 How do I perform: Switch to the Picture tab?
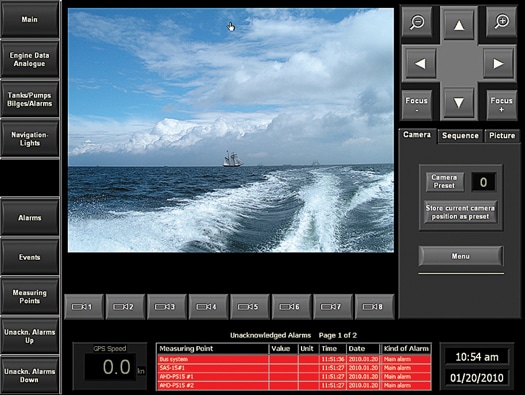pyautogui.click(x=502, y=136)
